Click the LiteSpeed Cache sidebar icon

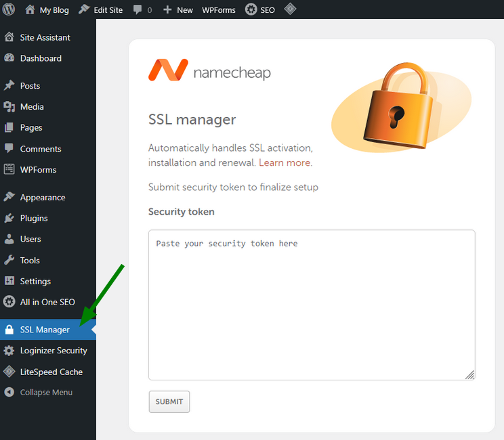click(x=9, y=372)
